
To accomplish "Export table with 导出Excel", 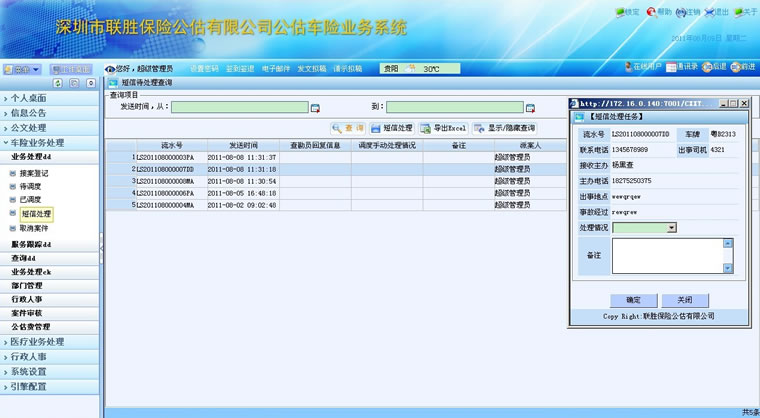I will (443, 128).
